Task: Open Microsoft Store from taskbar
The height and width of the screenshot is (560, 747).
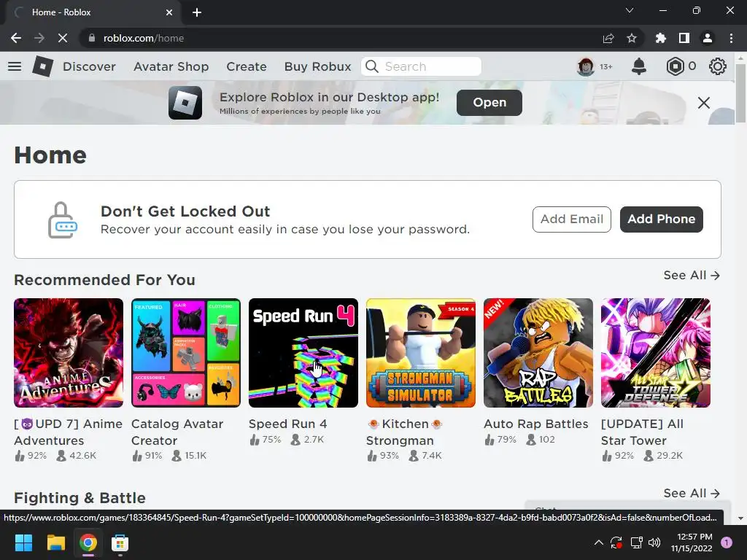Action: (x=120, y=542)
